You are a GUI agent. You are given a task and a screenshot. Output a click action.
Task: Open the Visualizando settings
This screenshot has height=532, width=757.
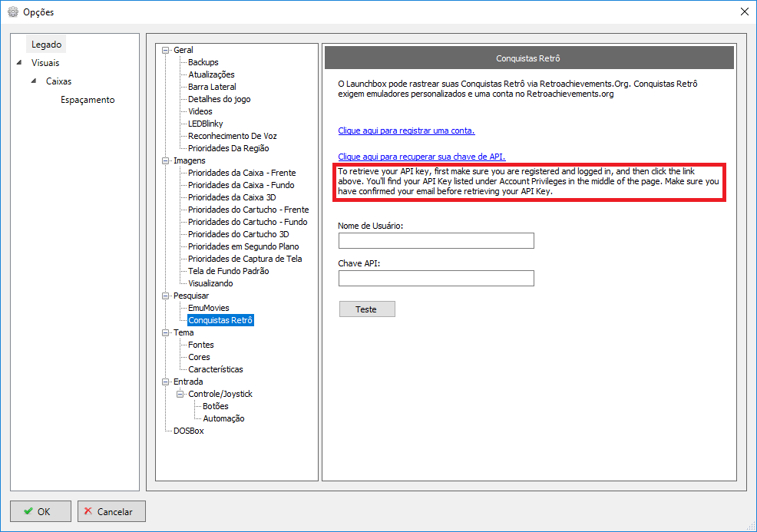tap(210, 284)
